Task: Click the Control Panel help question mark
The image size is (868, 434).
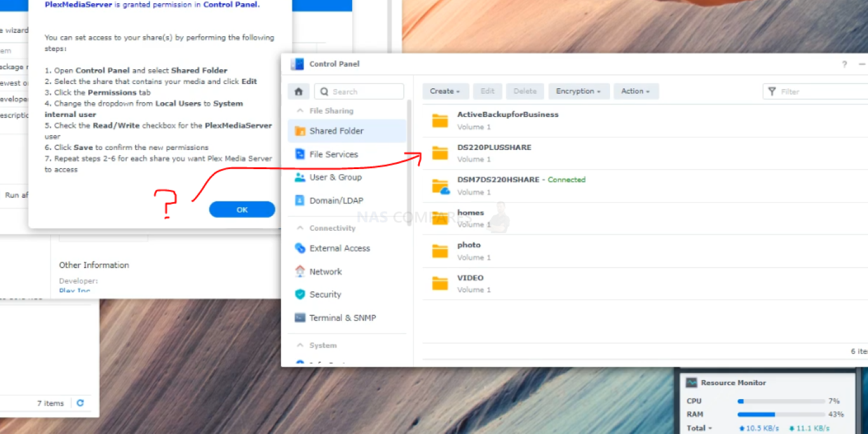Action: pos(844,64)
